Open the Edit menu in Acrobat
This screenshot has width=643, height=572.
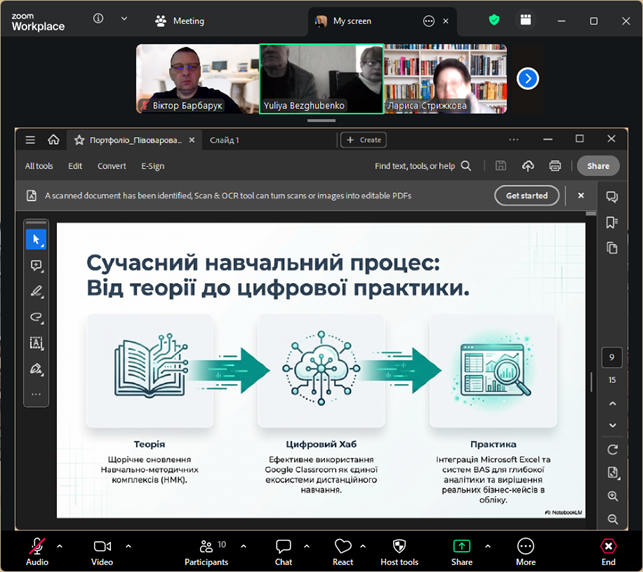click(75, 166)
